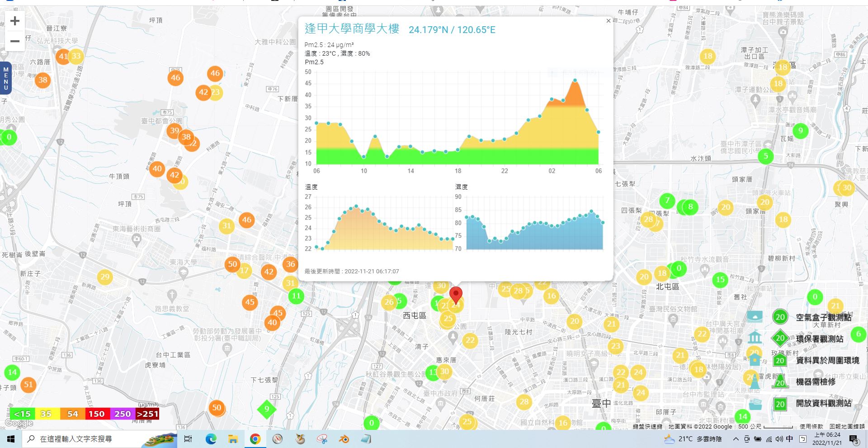The height and width of the screenshot is (448, 868).
Task: Click the 機器需檢修 cone legend icon
Action: (755, 381)
